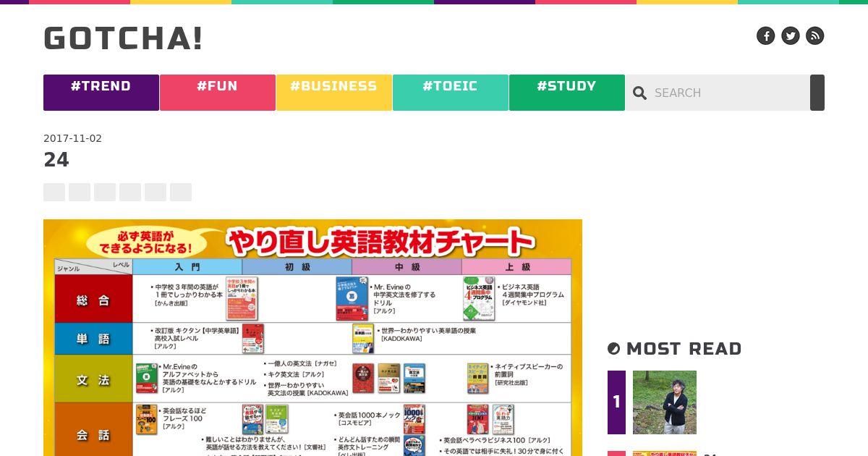Click the purple rank "1" badge
This screenshot has width=868, height=456.
616,402
